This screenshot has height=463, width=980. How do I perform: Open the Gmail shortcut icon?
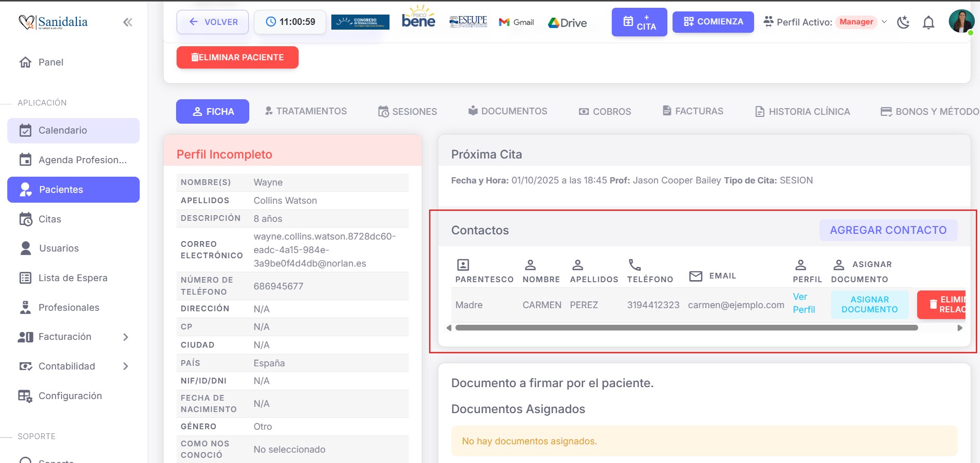pyautogui.click(x=516, y=22)
